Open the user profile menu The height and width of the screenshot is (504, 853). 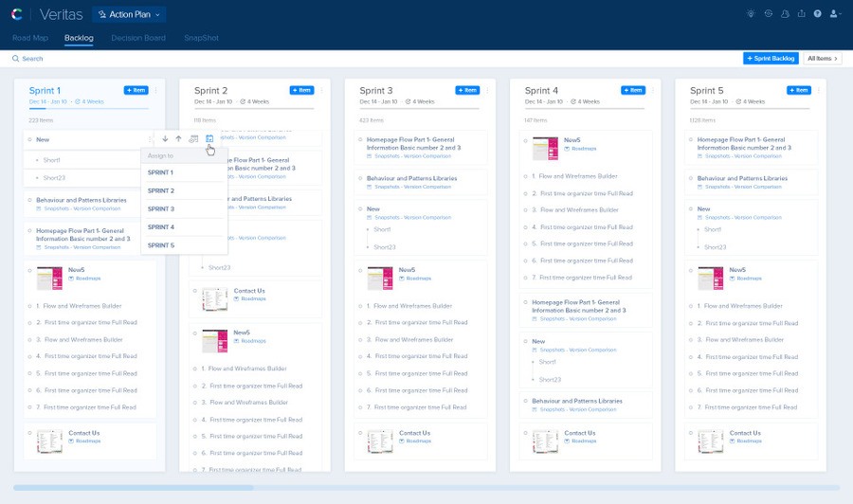835,13
